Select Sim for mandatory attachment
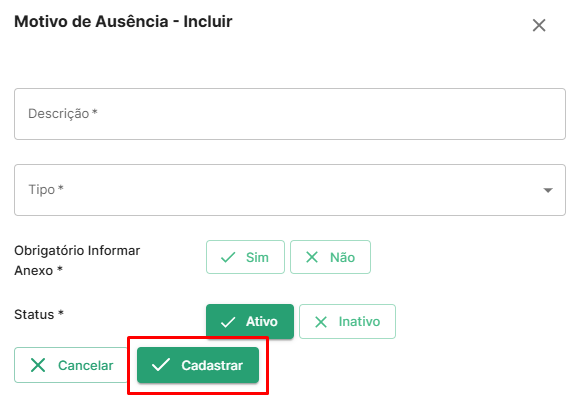Viewport: 575px width, 402px height. click(x=245, y=257)
